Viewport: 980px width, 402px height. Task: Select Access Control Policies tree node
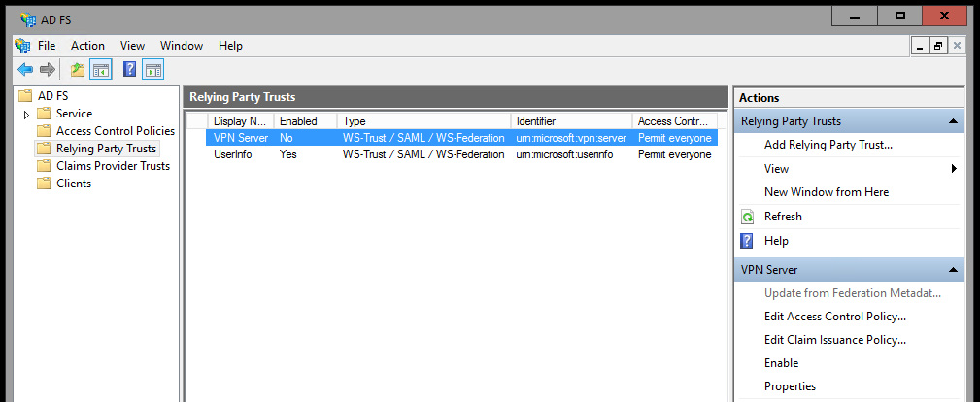[x=115, y=131]
